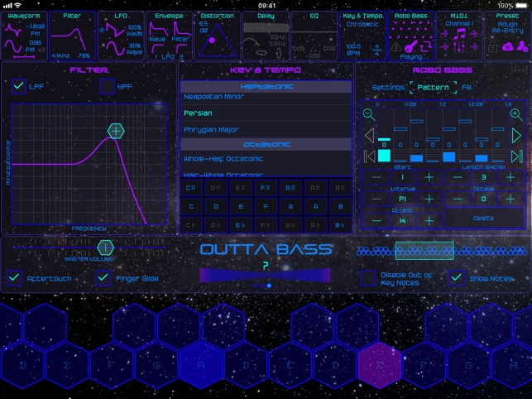532x399 pixels.
Task: Enable the HPF checkbox
Action: (x=107, y=86)
